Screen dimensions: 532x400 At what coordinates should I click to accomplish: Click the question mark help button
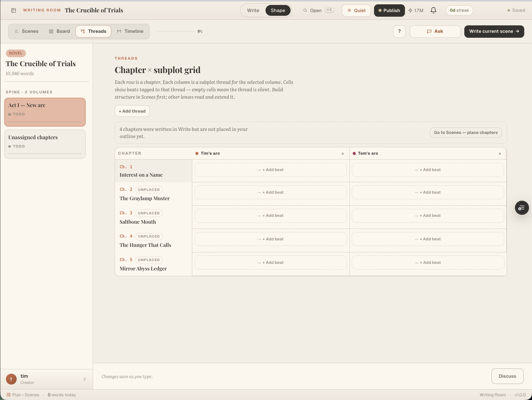coord(399,31)
